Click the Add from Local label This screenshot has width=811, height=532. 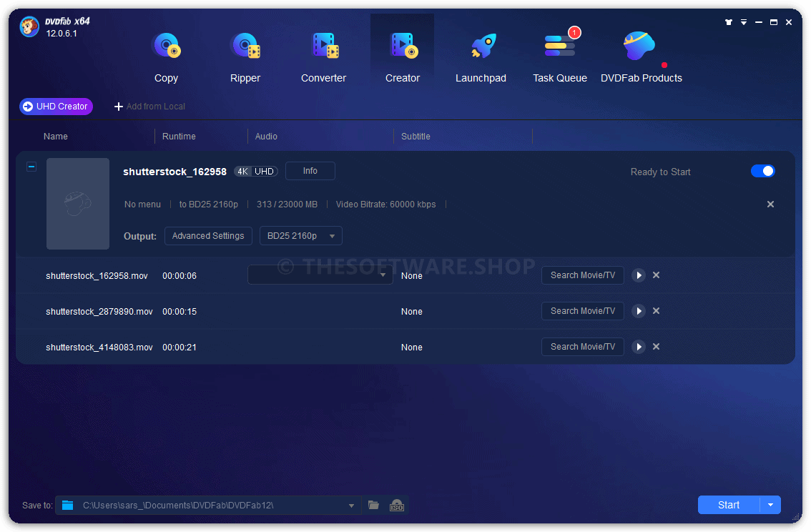coord(156,107)
